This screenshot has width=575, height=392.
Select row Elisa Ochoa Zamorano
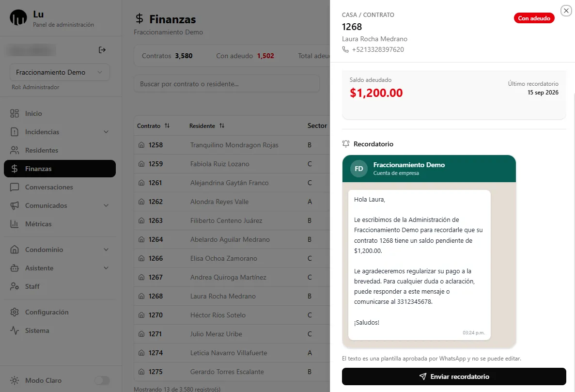coord(232,258)
